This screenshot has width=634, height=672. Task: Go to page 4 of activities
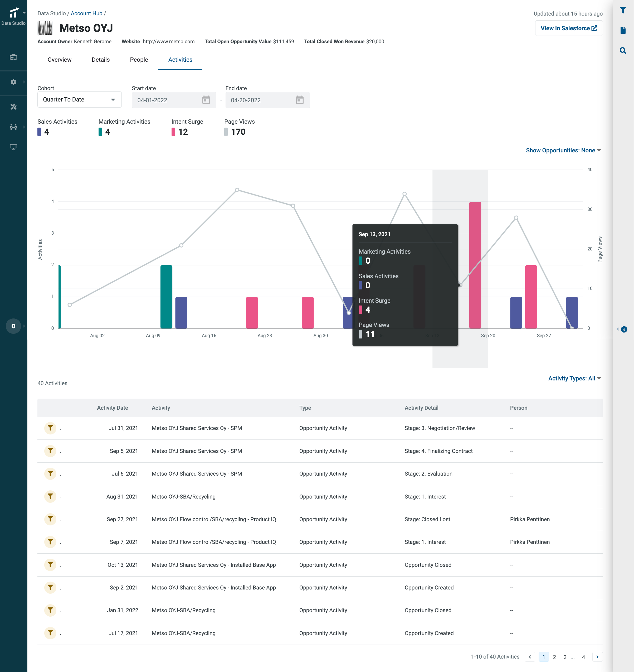[x=583, y=657]
